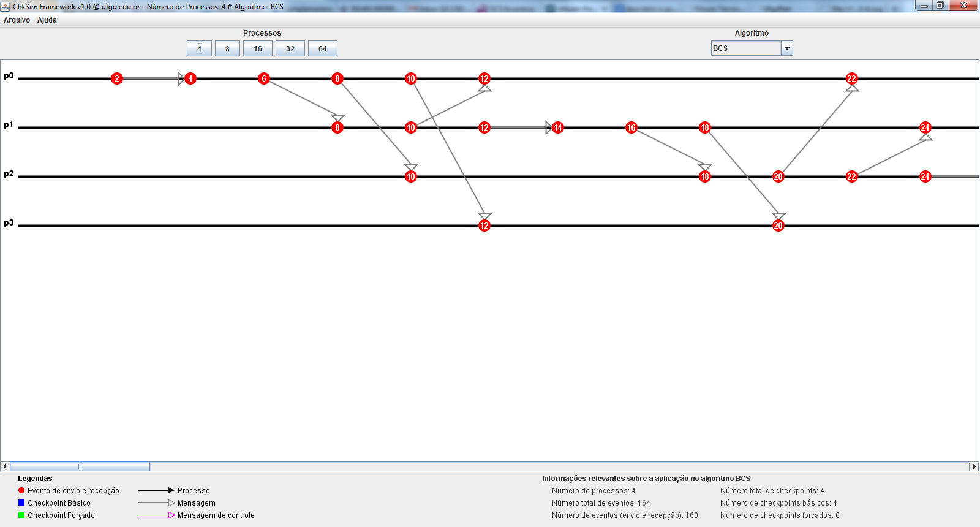The width and height of the screenshot is (980, 527).
Task: Click the scrollbar right arrow
Action: (x=974, y=466)
